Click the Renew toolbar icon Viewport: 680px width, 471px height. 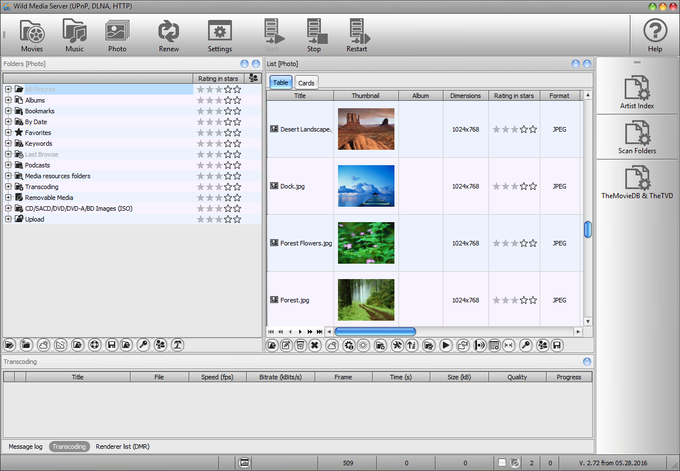(169, 35)
